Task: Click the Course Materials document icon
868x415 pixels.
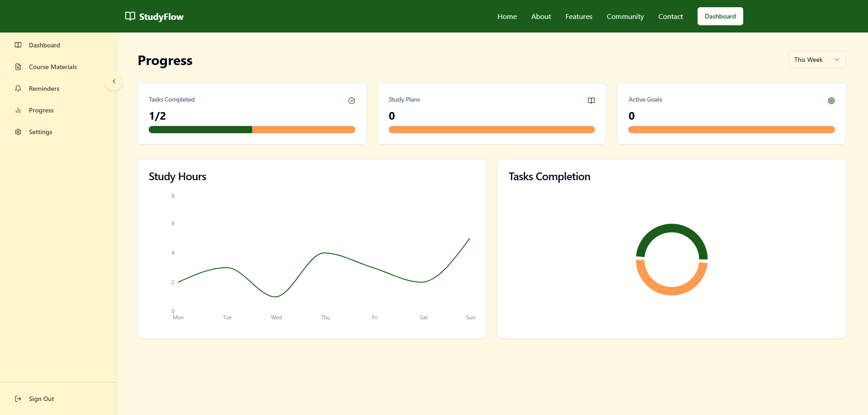Action: coord(18,67)
